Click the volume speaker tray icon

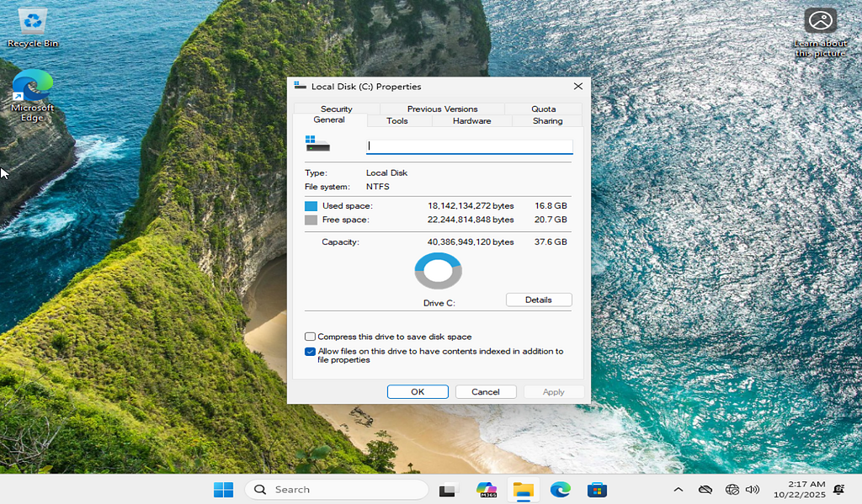click(x=753, y=490)
